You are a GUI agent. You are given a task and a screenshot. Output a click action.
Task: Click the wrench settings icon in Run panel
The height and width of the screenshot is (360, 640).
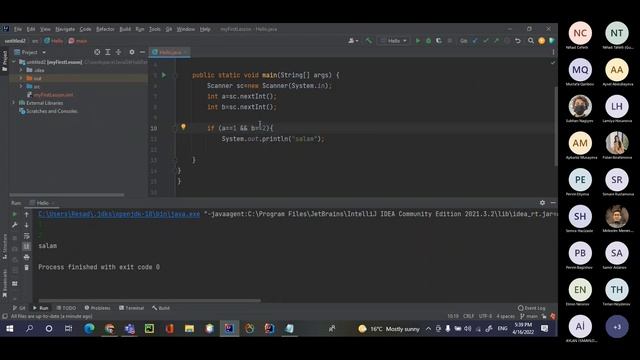15,225
